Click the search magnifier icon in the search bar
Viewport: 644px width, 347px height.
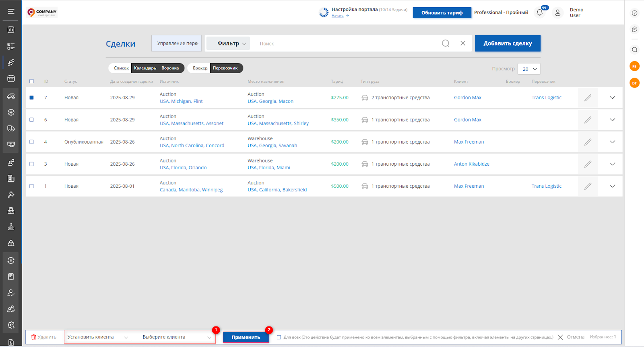tap(446, 43)
